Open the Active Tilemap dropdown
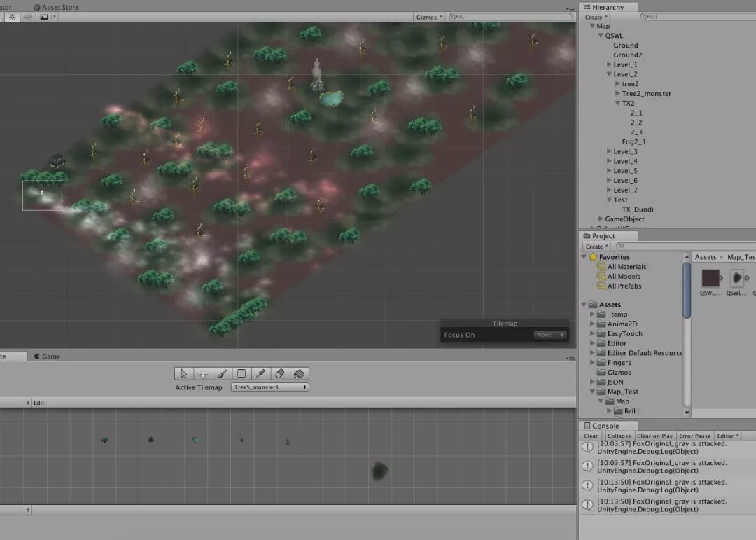This screenshot has width=756, height=540. click(270, 387)
